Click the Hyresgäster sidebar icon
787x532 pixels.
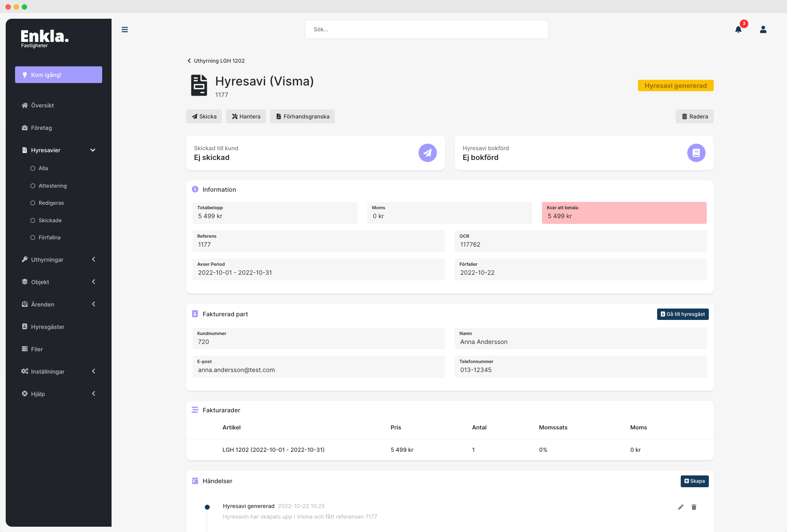(x=25, y=326)
